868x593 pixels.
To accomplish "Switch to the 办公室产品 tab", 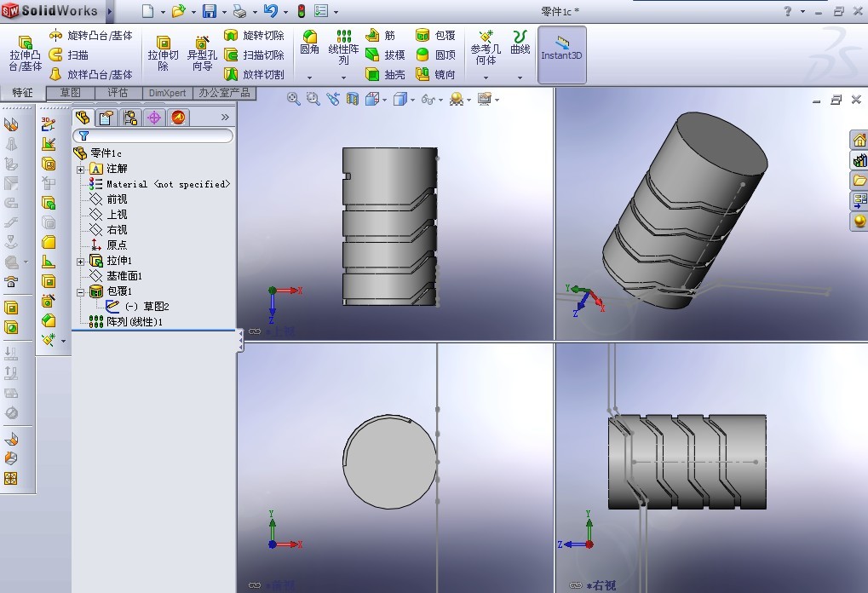I will tap(224, 93).
